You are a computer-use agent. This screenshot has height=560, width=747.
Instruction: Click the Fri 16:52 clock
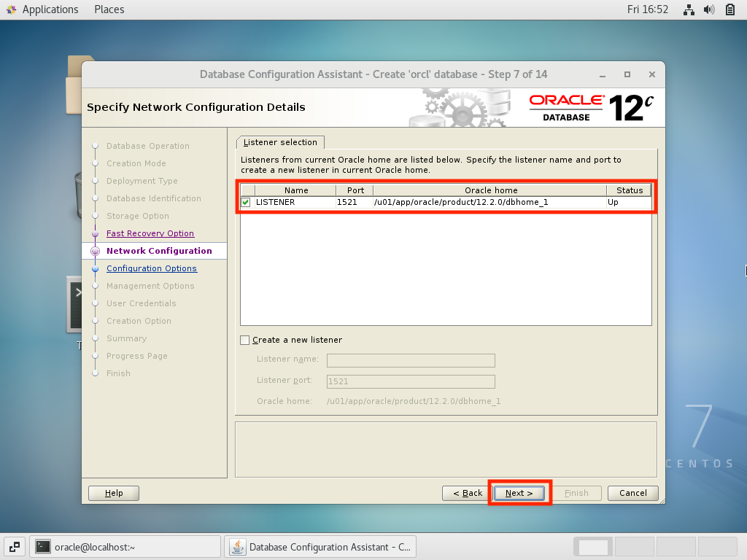pyautogui.click(x=648, y=9)
